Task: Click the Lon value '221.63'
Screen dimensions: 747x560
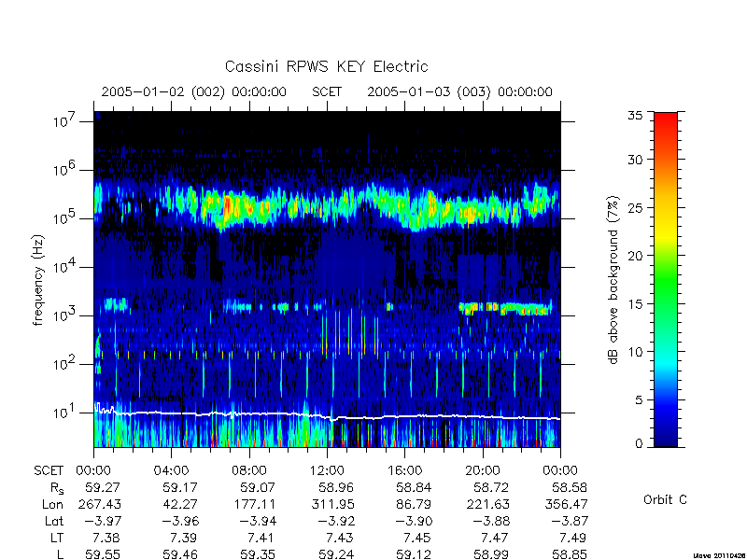Action: [x=487, y=504]
